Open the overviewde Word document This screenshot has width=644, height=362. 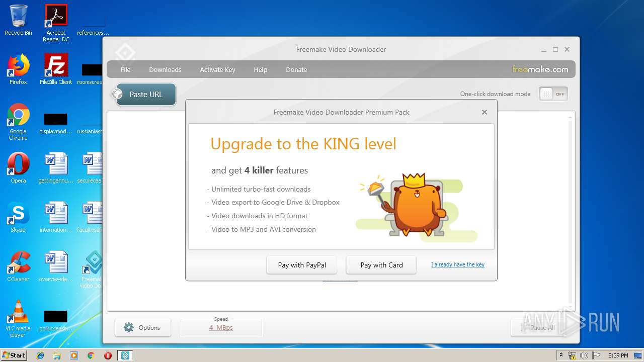[x=56, y=266]
